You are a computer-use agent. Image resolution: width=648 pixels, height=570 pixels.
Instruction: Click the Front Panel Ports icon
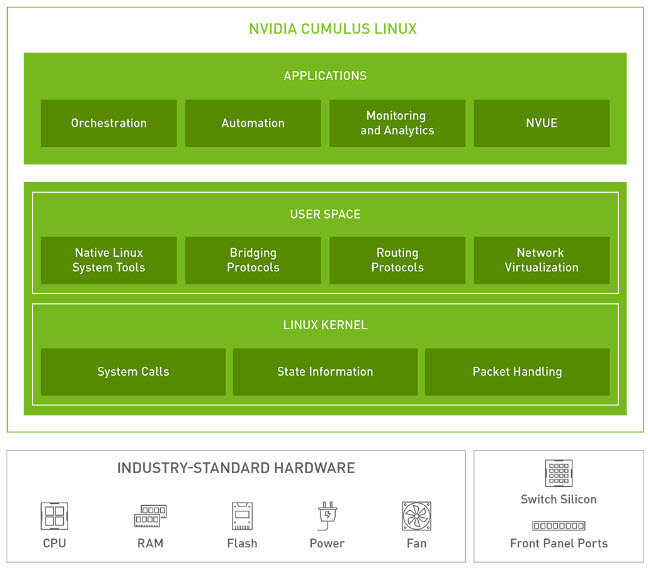coord(558,525)
